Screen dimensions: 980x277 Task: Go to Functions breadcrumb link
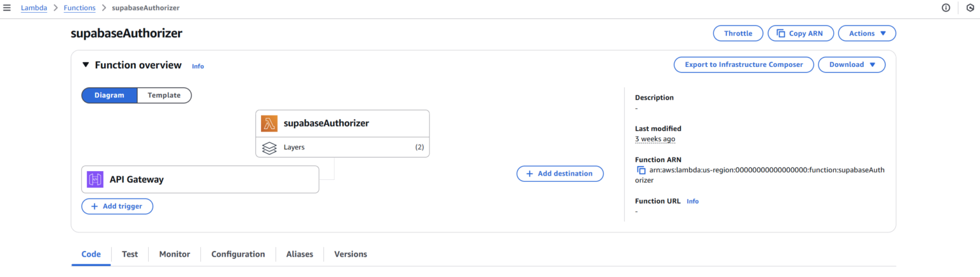point(80,8)
